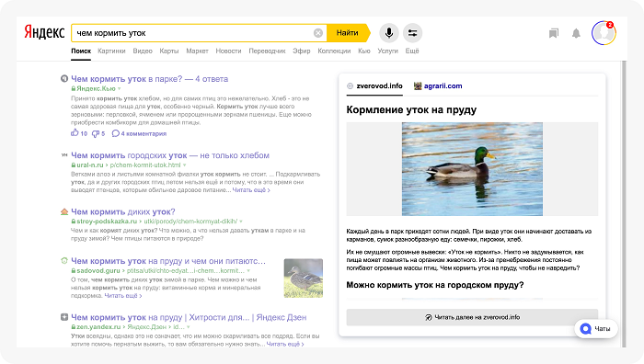644x364 pixels.
Task: Open the Чем кормить диких уток result
Action: [123, 211]
